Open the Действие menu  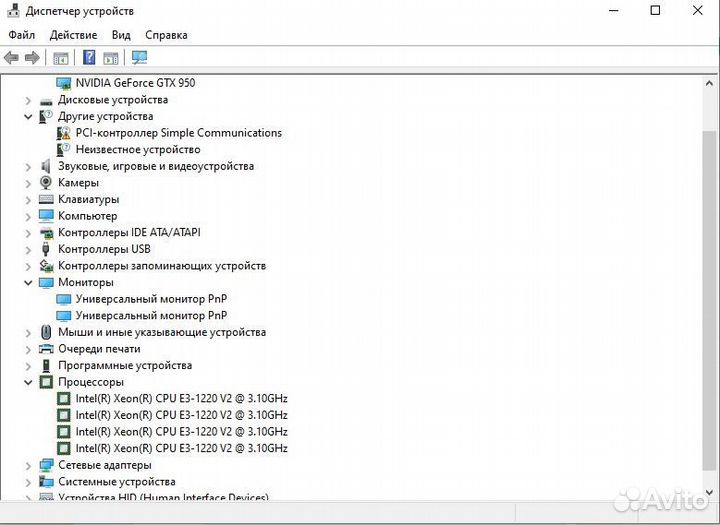tap(73, 35)
